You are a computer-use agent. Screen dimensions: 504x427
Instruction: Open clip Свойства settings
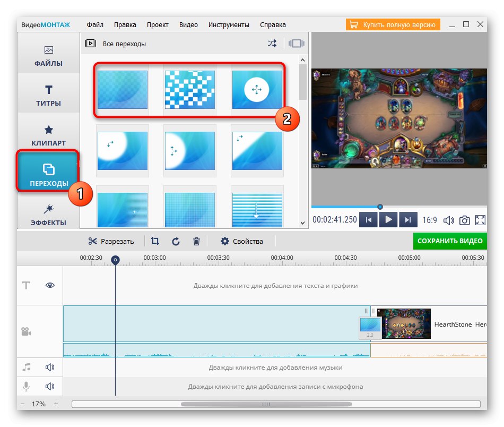coord(242,241)
